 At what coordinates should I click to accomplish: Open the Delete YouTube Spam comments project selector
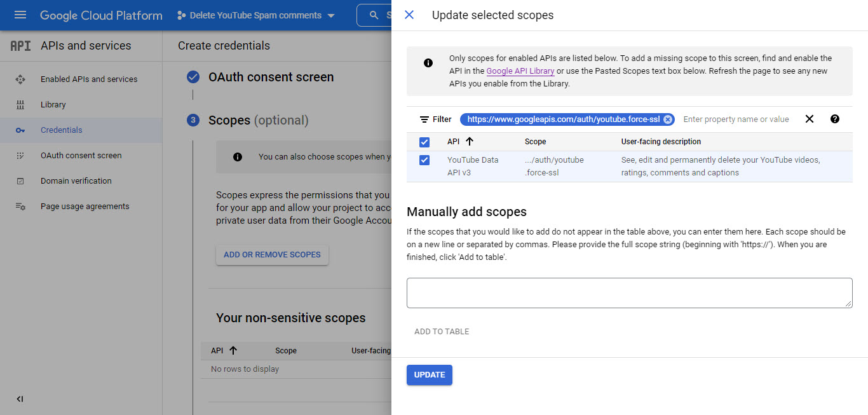256,15
